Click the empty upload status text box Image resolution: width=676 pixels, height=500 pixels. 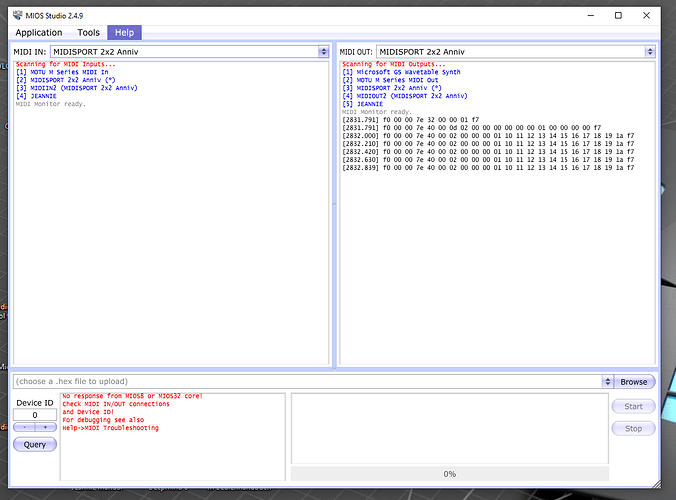(450, 428)
